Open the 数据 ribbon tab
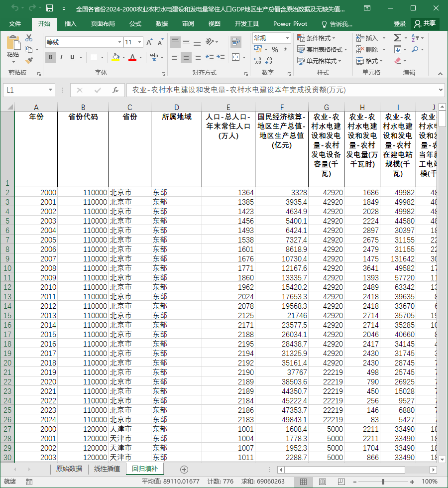 pos(161,24)
